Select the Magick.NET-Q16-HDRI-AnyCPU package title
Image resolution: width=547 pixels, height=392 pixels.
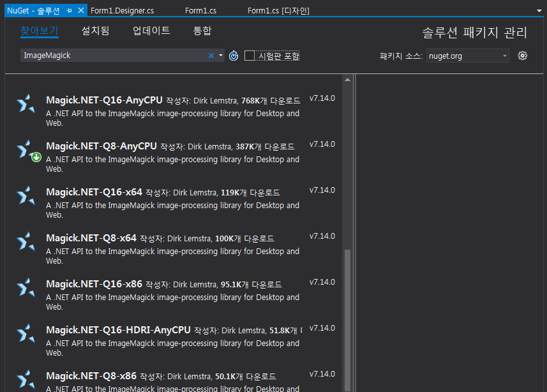tap(118, 330)
